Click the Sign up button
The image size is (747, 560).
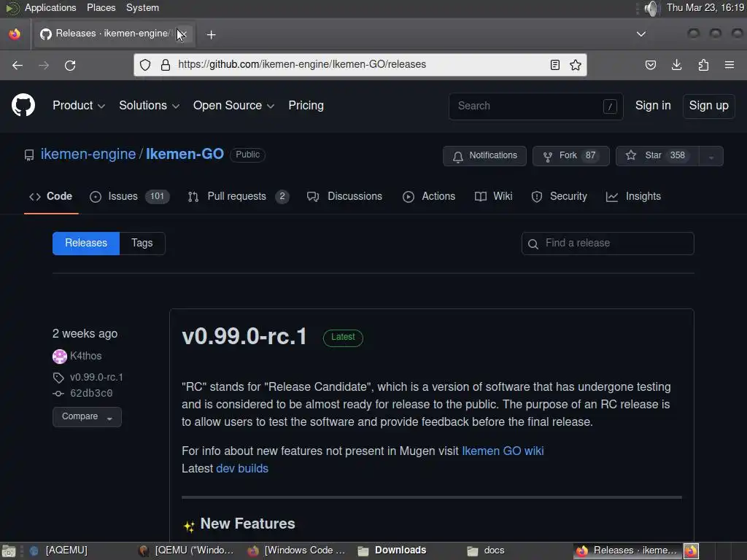click(708, 106)
